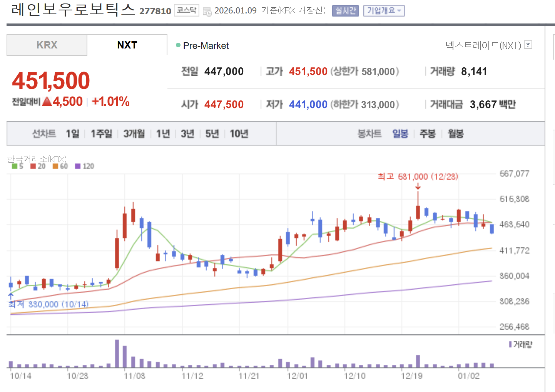The height and width of the screenshot is (392, 555).
Task: Click the stock code 277810
Action: point(155,11)
